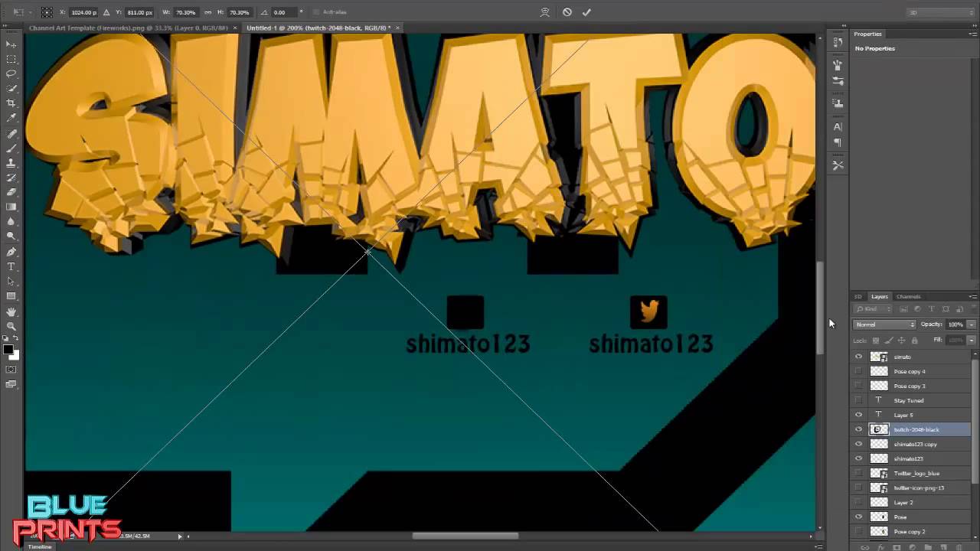The height and width of the screenshot is (551, 980).
Task: Select the shimato123 layer row
Action: (911, 458)
